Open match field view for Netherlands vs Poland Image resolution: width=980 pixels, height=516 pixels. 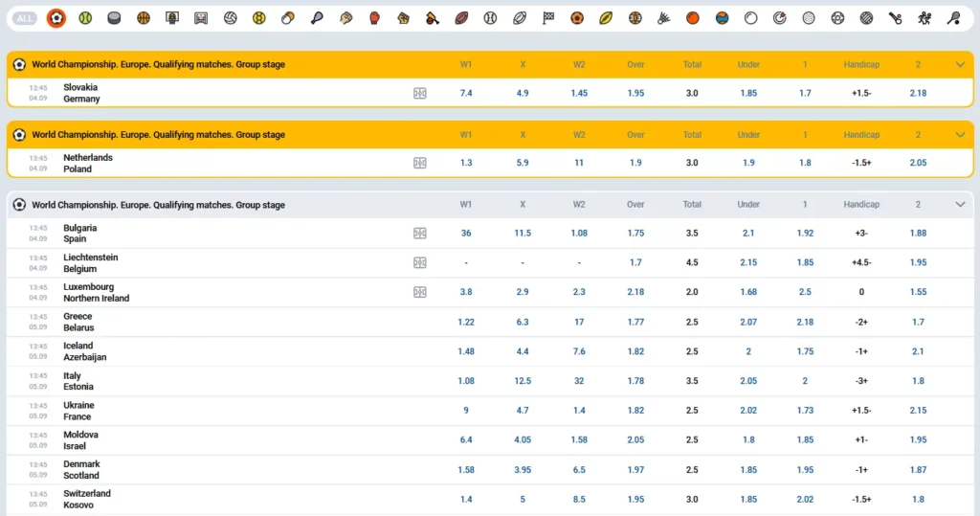pos(420,163)
